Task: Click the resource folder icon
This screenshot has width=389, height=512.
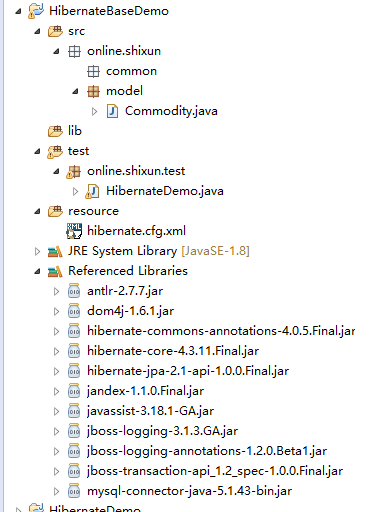Action: pos(55,211)
